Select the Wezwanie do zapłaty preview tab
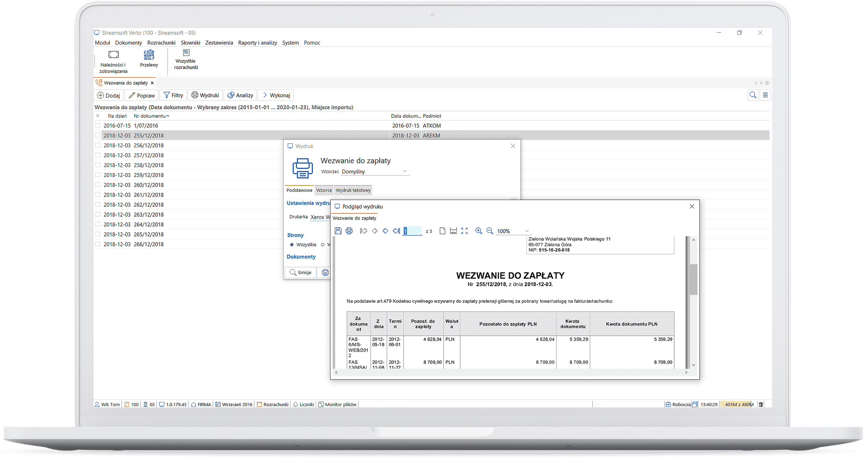The image size is (868, 472). [354, 218]
